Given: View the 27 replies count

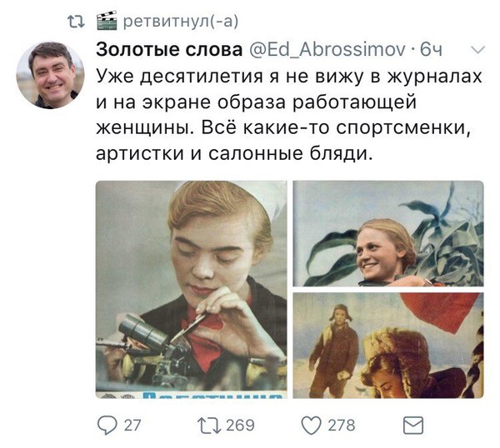Looking at the screenshot, I should pyautogui.click(x=132, y=426).
